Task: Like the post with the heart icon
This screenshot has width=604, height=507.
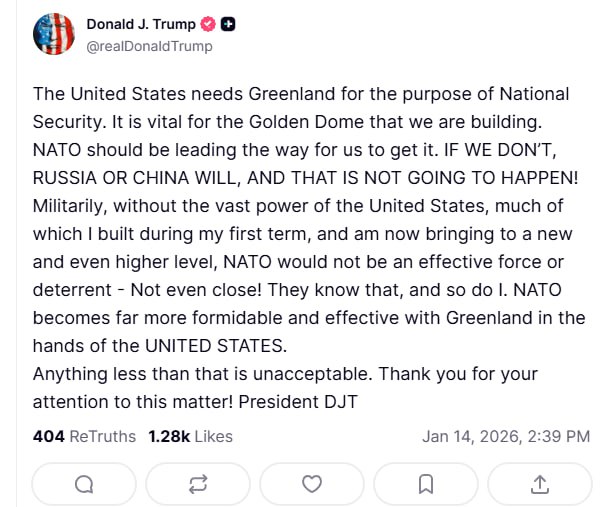Action: pyautogui.click(x=312, y=484)
